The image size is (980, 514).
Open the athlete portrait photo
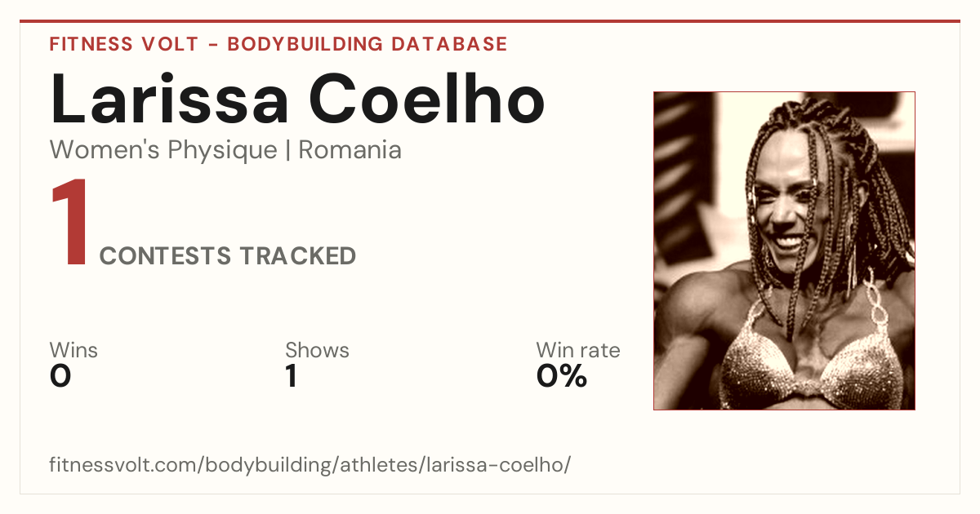click(x=784, y=250)
